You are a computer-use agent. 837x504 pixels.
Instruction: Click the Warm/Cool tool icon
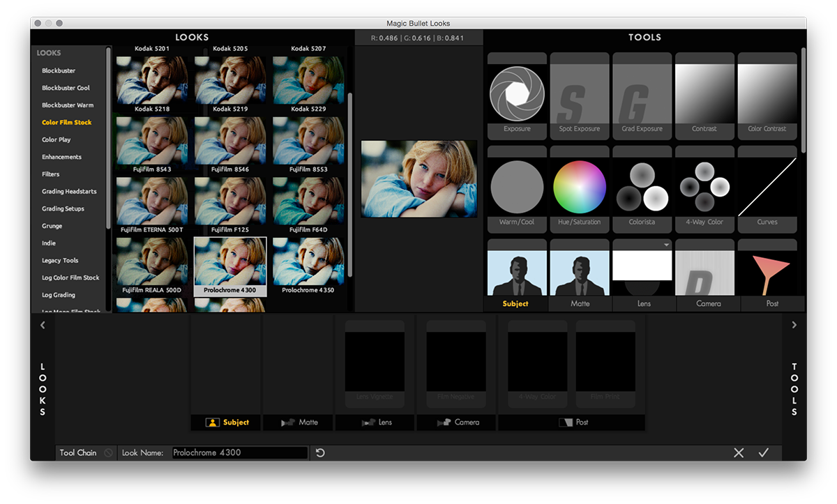coord(517,186)
